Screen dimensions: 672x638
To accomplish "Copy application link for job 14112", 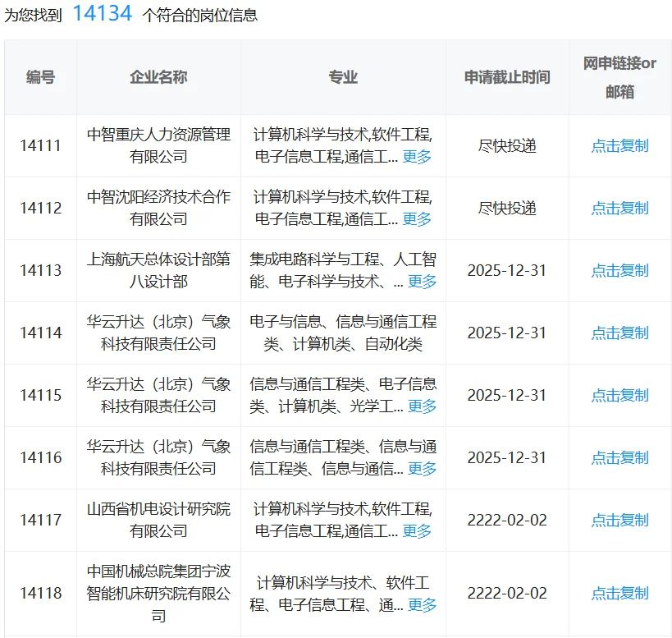I will click(619, 209).
